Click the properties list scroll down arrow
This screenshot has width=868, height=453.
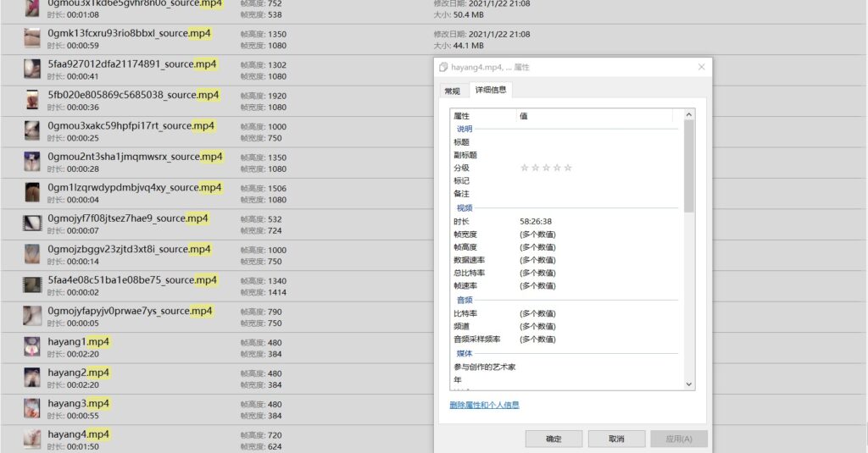[x=688, y=384]
